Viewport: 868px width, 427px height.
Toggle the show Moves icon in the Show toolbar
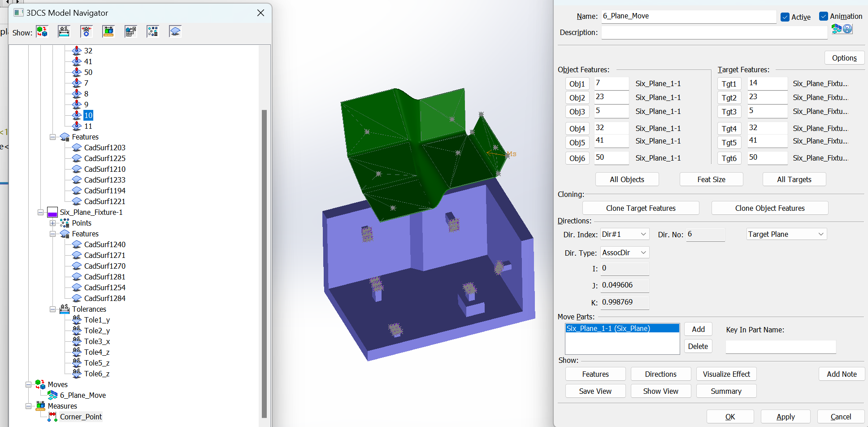[42, 31]
